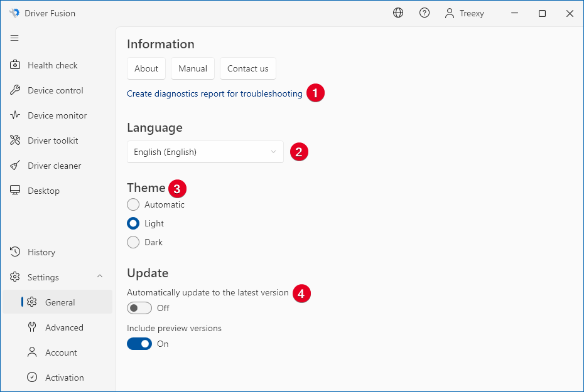The image size is (584, 392).
Task: Click the Advanced settings icon
Action: click(x=32, y=327)
